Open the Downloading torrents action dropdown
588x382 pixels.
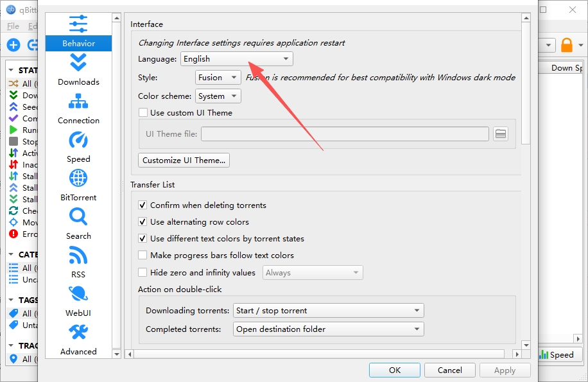coord(329,310)
